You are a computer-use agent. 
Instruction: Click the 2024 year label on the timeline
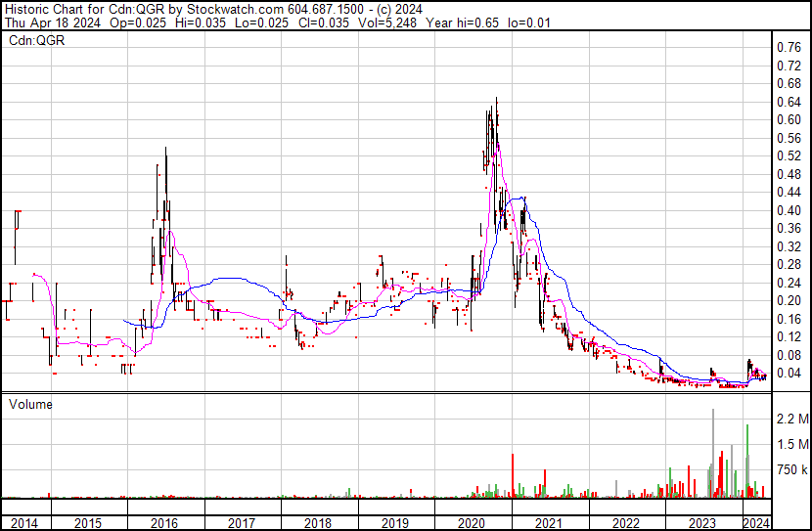(756, 523)
